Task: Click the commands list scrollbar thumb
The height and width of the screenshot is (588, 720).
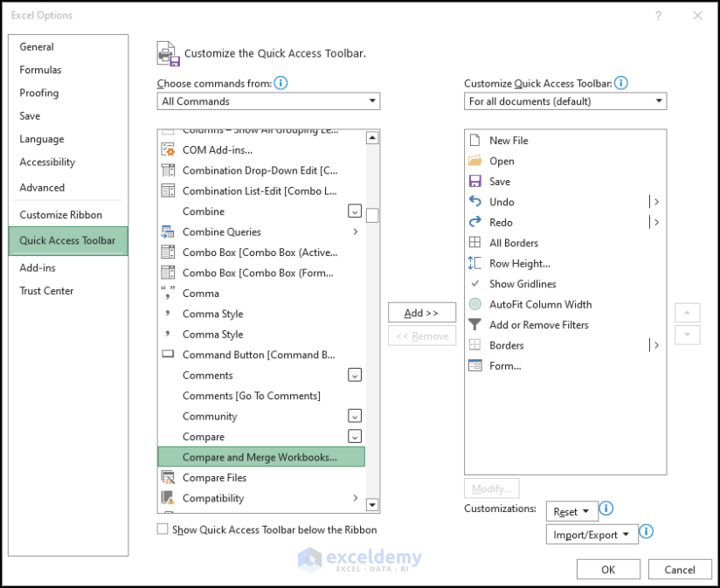Action: coord(372,215)
